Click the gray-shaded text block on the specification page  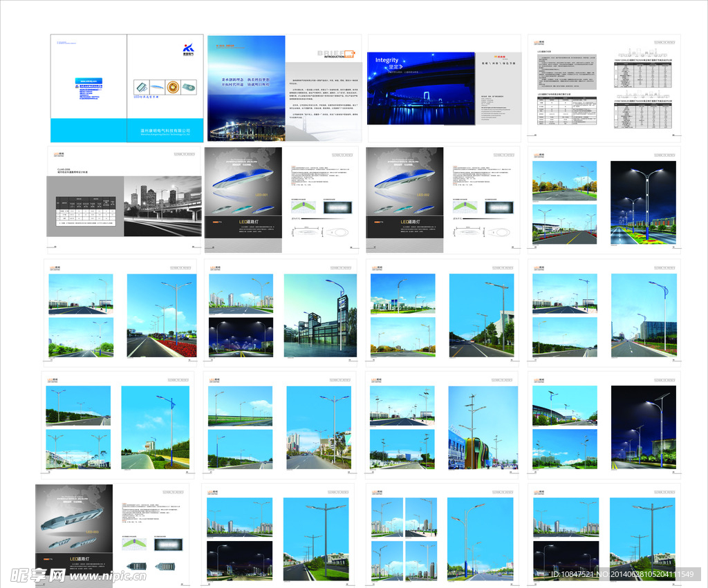tap(567, 72)
